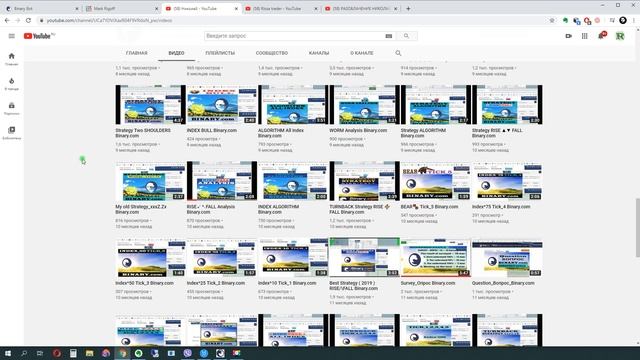Open the КАНАЛЫ channel tab
640x360 pixels.
[319, 53]
